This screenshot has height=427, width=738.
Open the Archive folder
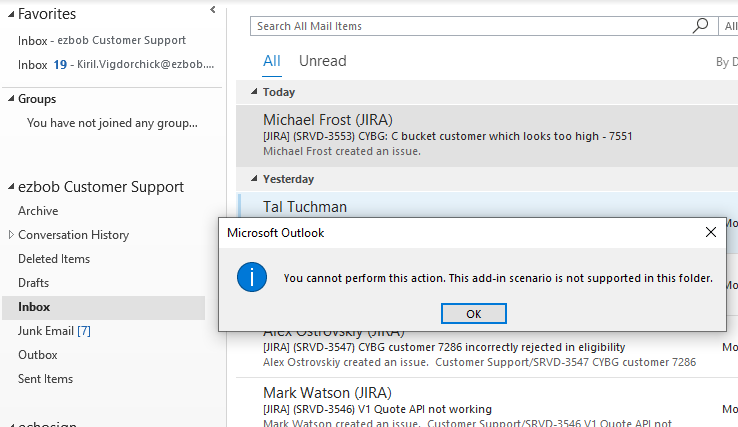coord(38,211)
